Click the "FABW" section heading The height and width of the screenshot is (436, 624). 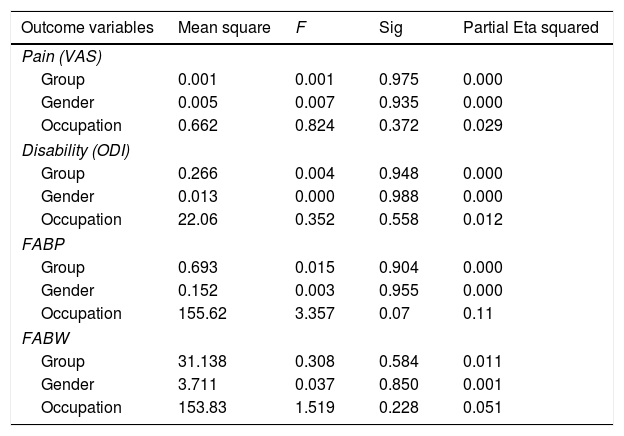pos(44,337)
